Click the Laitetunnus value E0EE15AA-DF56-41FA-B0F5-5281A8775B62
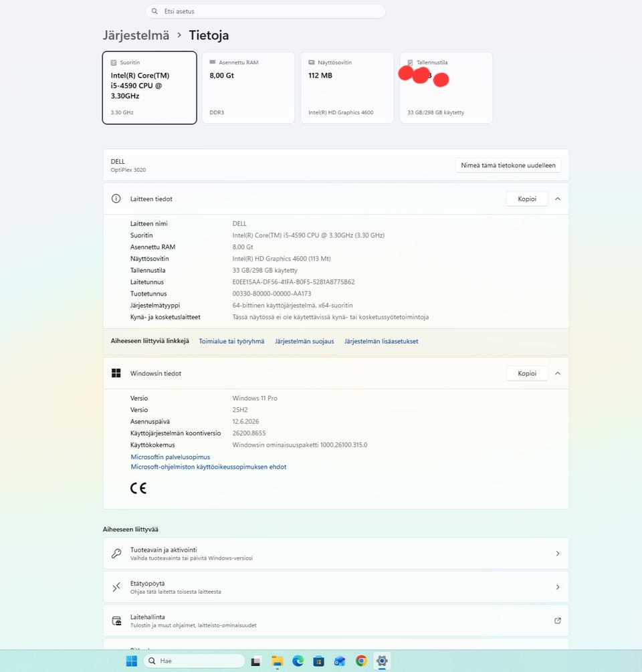Viewport: 642px width, 672px height. click(x=294, y=282)
